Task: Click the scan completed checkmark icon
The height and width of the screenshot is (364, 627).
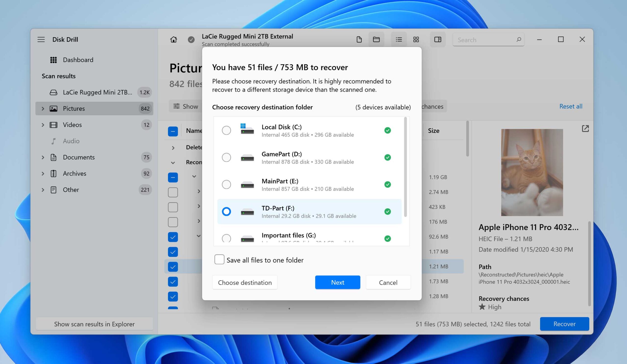Action: pos(191,39)
